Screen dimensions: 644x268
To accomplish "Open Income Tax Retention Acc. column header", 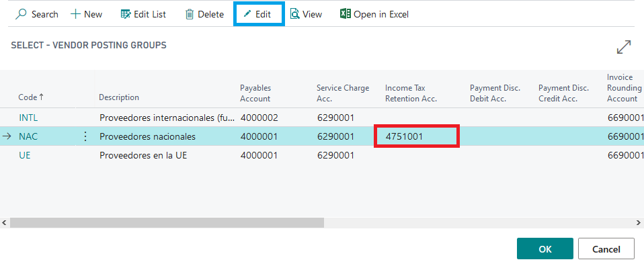I will (411, 93).
